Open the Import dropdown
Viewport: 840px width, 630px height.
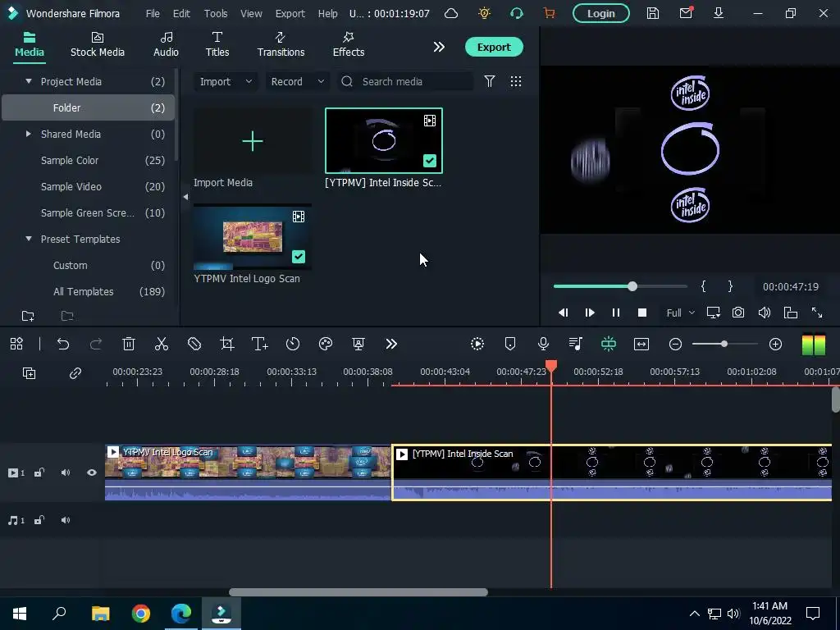(226, 81)
